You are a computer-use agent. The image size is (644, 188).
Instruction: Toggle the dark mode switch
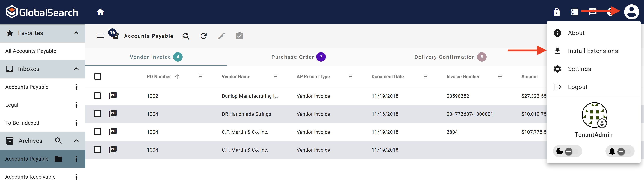tap(568, 151)
